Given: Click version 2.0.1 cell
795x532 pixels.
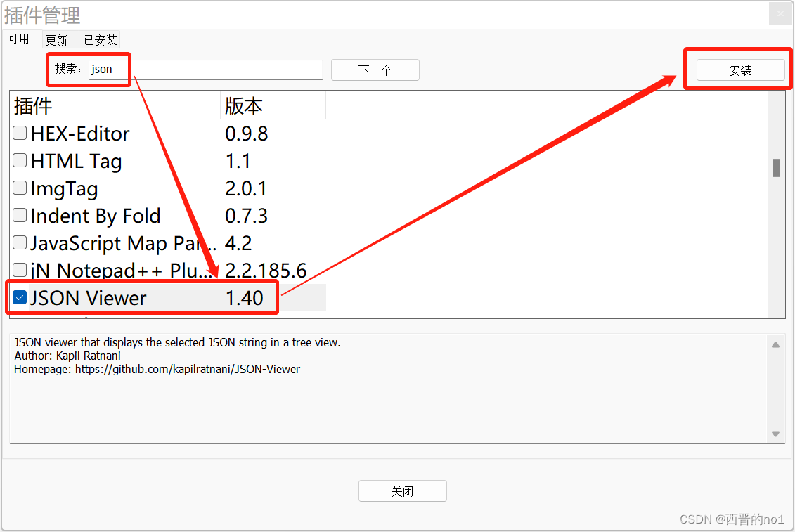Looking at the screenshot, I should click(x=246, y=188).
